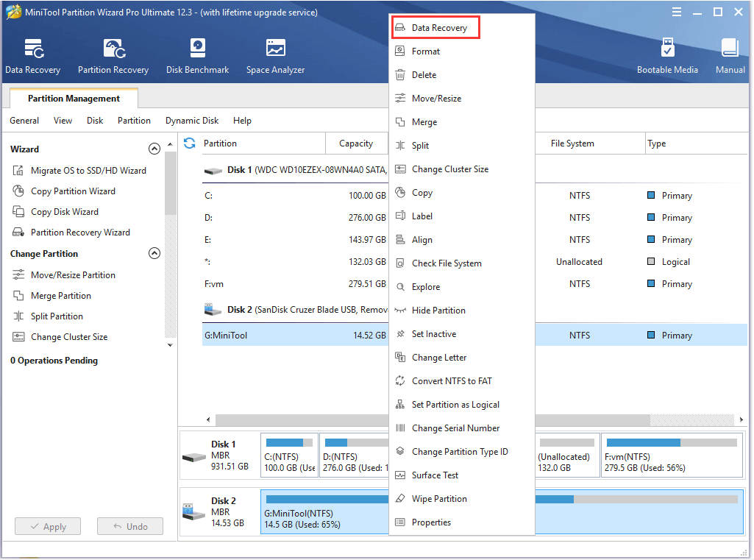Image resolution: width=754 pixels, height=560 pixels.
Task: Open the Data Recovery toolbar tool
Action: pos(32,56)
